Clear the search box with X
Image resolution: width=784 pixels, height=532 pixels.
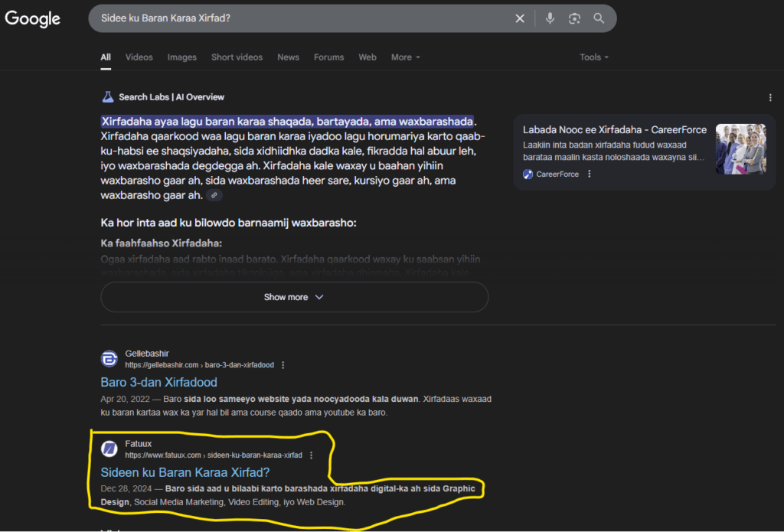click(x=520, y=18)
